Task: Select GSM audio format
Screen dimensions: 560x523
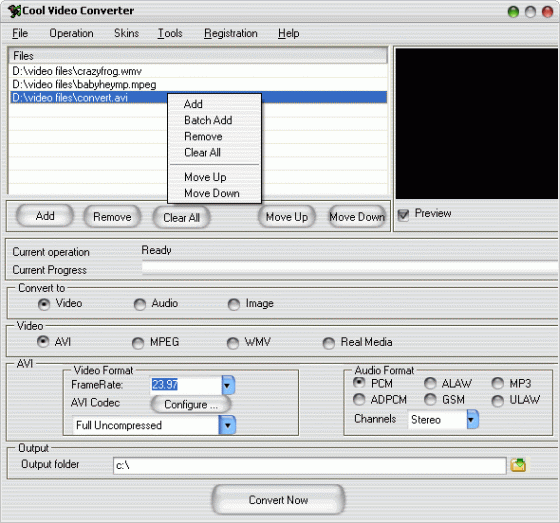Action: coord(430,399)
